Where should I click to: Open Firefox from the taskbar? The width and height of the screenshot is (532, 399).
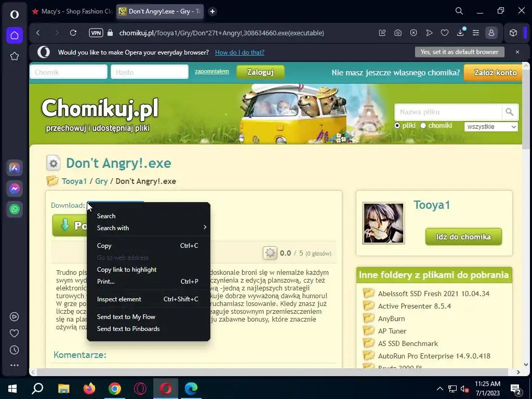[89, 389]
